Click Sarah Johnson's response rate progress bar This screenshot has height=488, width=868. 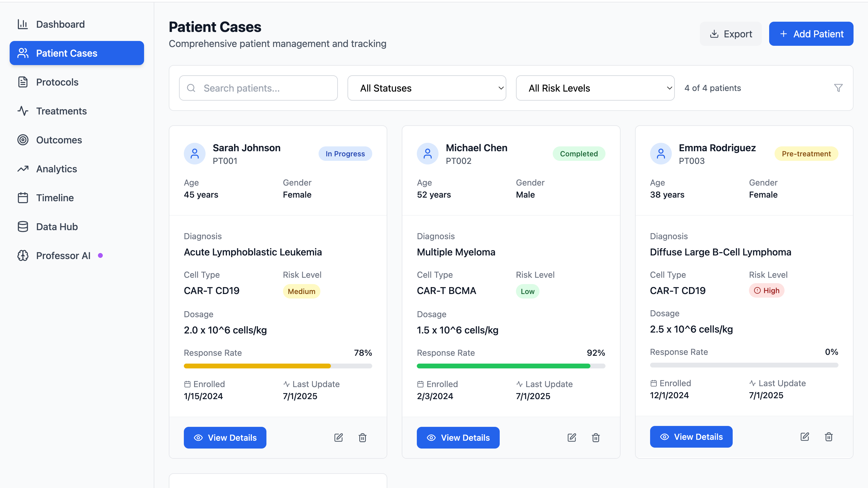278,366
